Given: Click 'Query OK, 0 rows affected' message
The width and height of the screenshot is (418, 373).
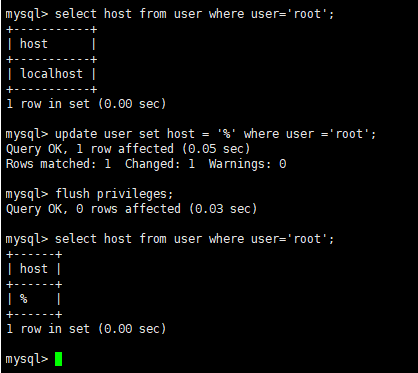Looking at the screenshot, I should point(93,209).
